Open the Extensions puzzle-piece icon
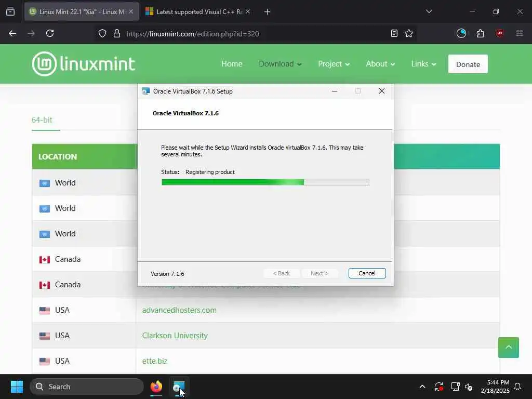The width and height of the screenshot is (532, 399). 480,33
